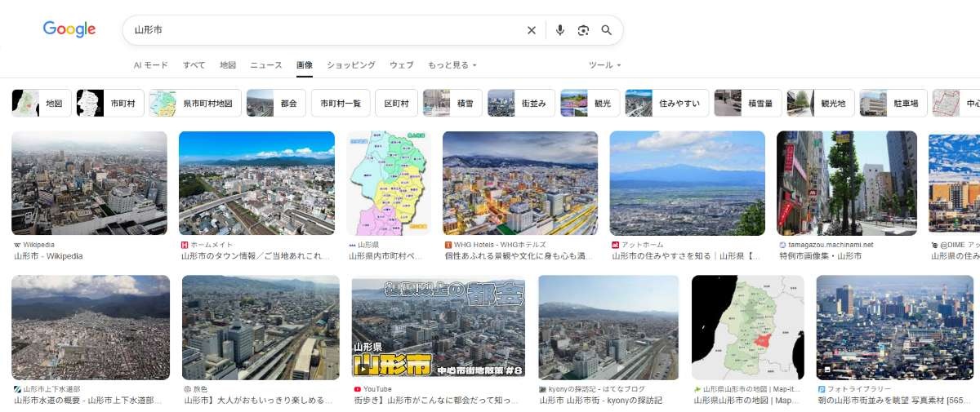980x412 pixels.
Task: Select the 市町村一覧 filter chip
Action: pyautogui.click(x=340, y=104)
